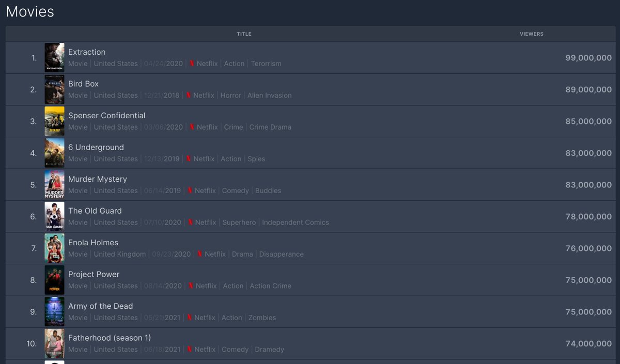Sort by the VIEWERS column header
This screenshot has width=620, height=364.
pos(532,34)
